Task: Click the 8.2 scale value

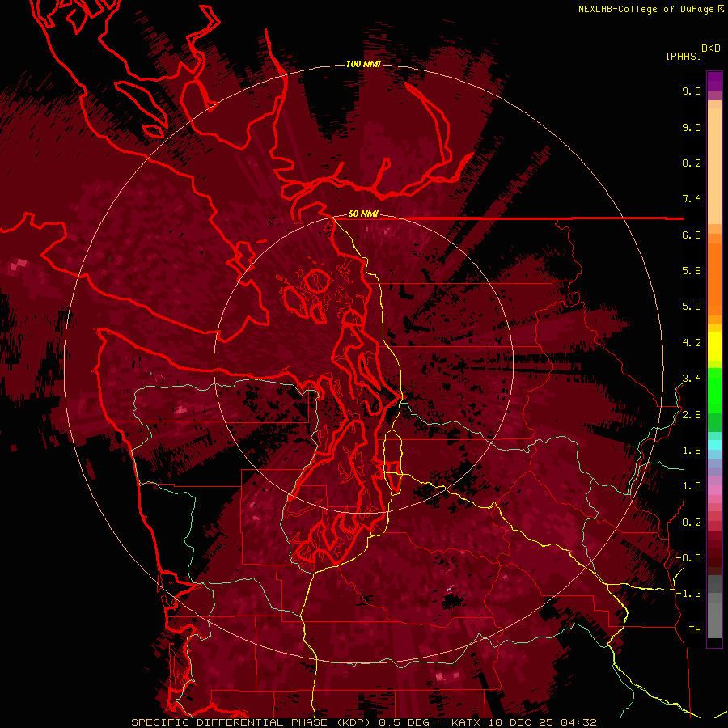Action: click(692, 163)
